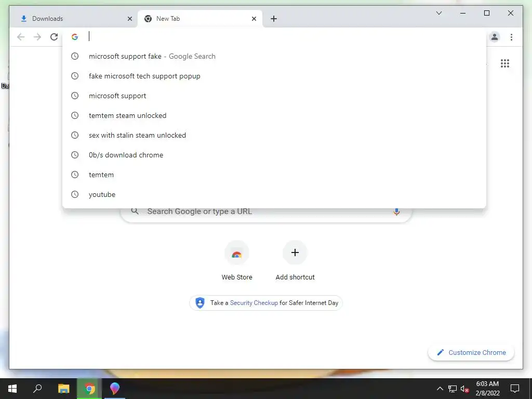Click the browser forward arrow
Screen dimensions: 532x399
[37, 37]
